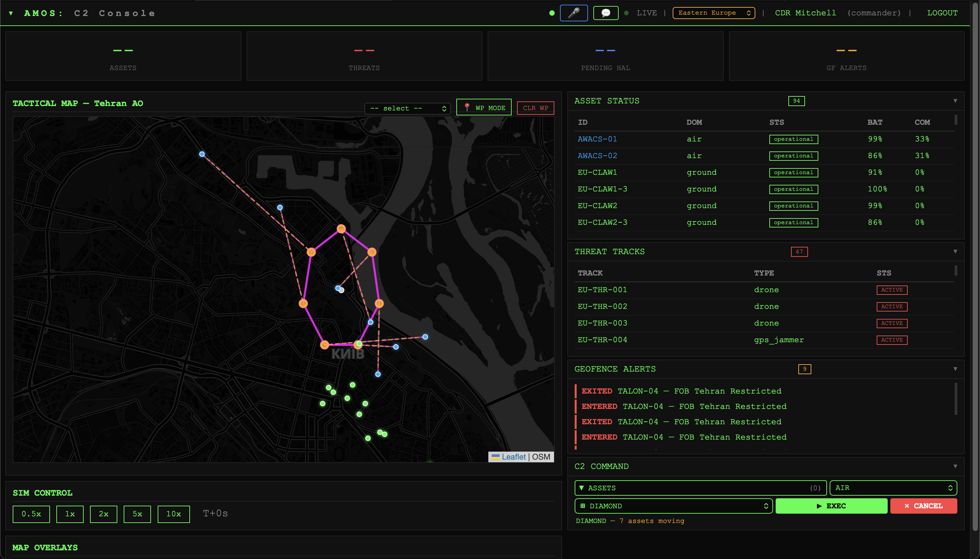980x559 pixels.
Task: Click the LOGOUT link
Action: [942, 13]
